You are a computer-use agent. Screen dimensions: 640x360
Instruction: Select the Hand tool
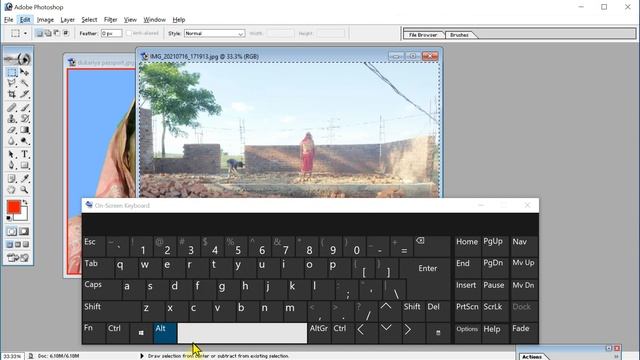coord(12,190)
